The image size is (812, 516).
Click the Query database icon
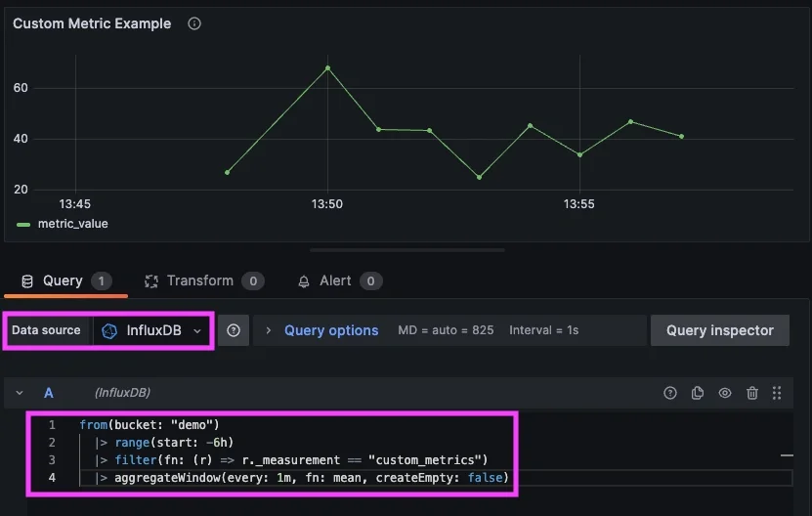point(27,281)
